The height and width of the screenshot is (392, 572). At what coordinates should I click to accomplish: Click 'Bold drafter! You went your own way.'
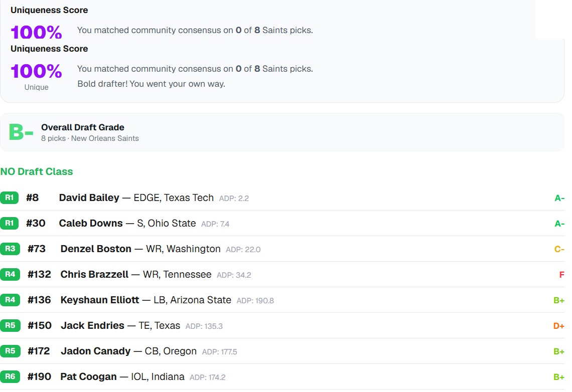152,84
